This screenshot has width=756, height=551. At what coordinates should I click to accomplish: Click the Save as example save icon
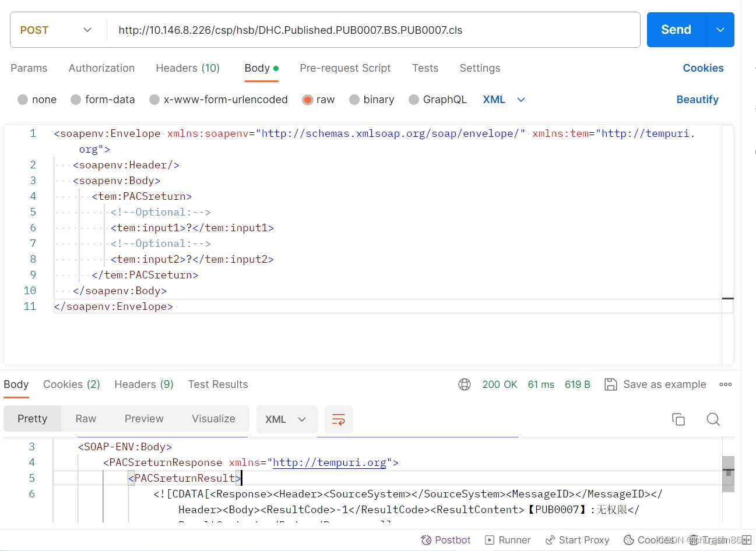click(x=611, y=384)
